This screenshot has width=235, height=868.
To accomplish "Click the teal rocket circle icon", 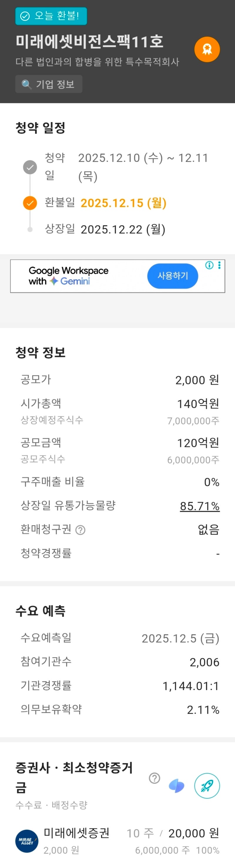I will (207, 786).
